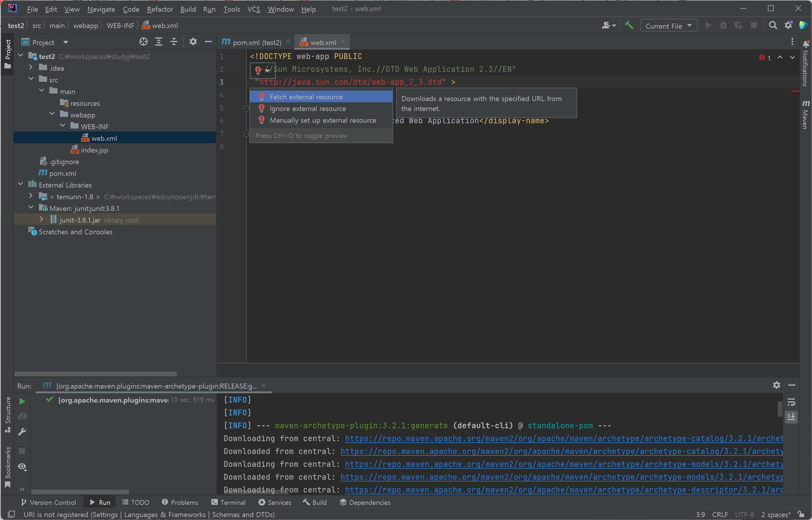Click the Build Project hammer icon
Viewport: 812px width, 520px height.
pos(629,25)
